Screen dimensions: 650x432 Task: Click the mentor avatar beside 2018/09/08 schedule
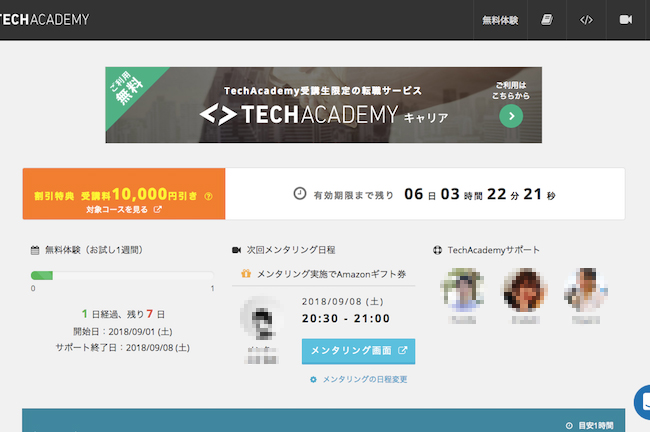pyautogui.click(x=261, y=318)
